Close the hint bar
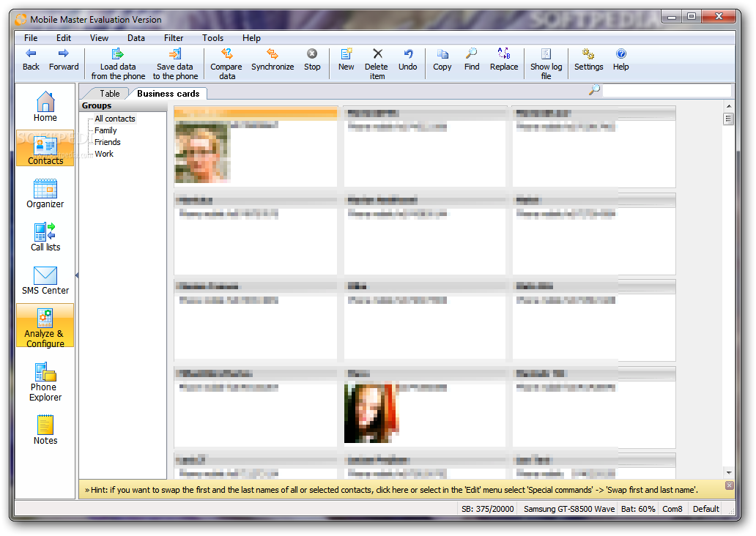 click(x=729, y=485)
